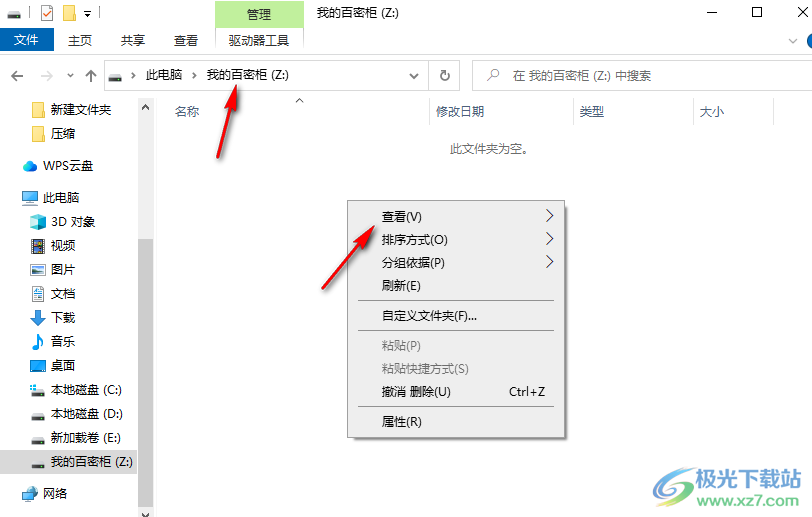Click the drive icon in the title bar

14,14
